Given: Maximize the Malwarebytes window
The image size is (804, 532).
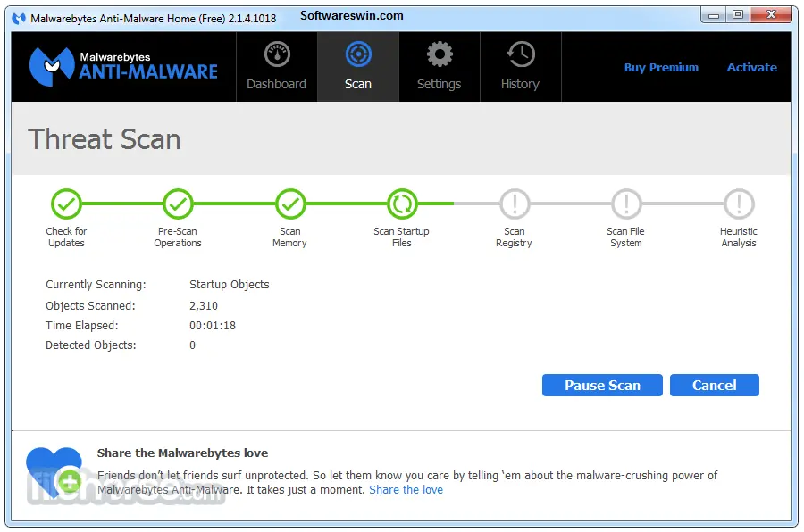Looking at the screenshot, I should click(x=737, y=15).
